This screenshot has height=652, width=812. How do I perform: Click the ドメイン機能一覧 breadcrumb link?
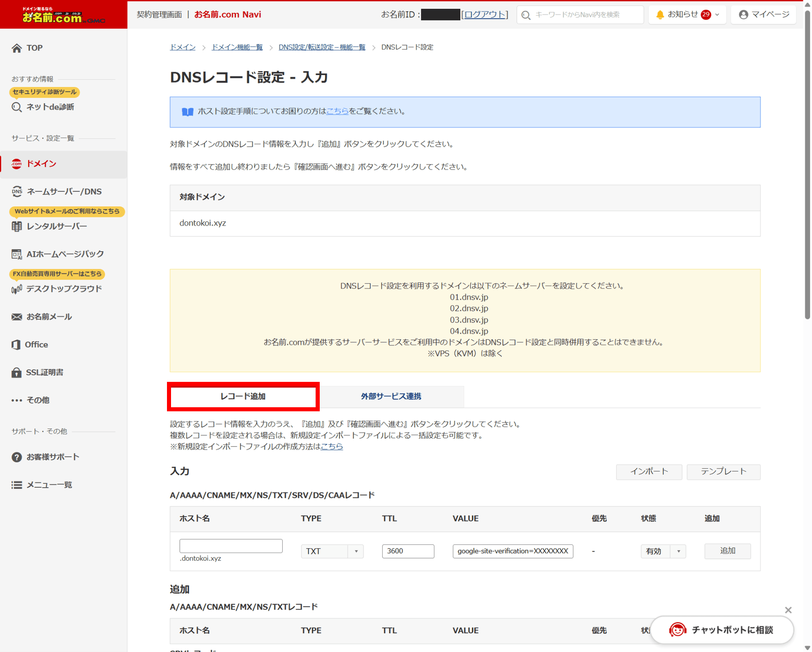(x=237, y=47)
